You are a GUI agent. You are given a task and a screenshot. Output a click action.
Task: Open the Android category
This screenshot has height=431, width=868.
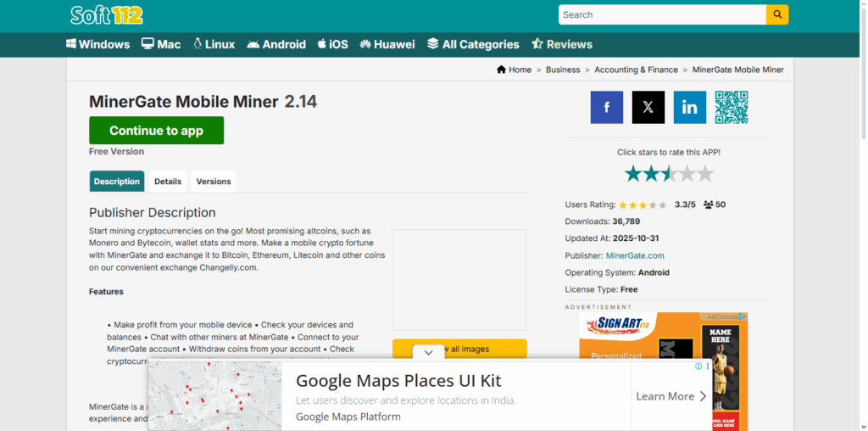pyautogui.click(x=276, y=44)
